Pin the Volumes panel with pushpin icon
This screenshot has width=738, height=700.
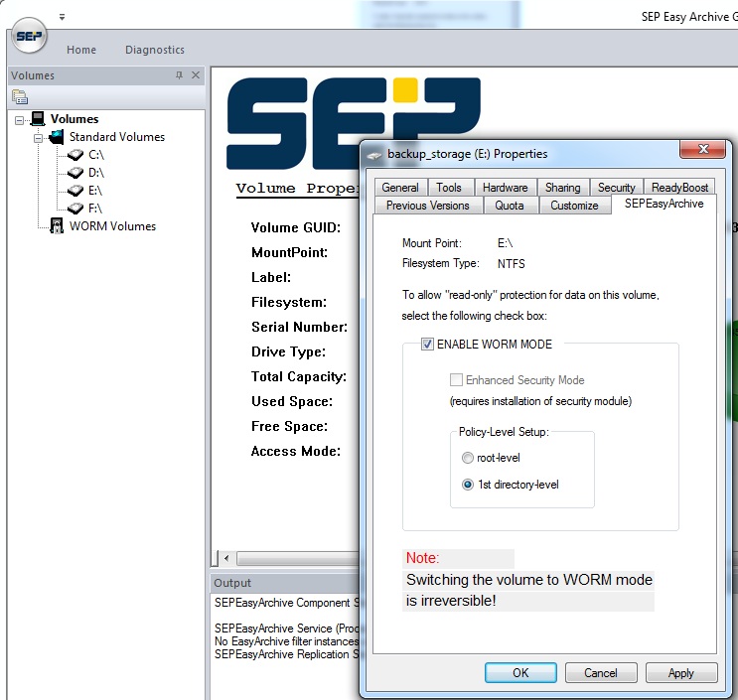(180, 75)
